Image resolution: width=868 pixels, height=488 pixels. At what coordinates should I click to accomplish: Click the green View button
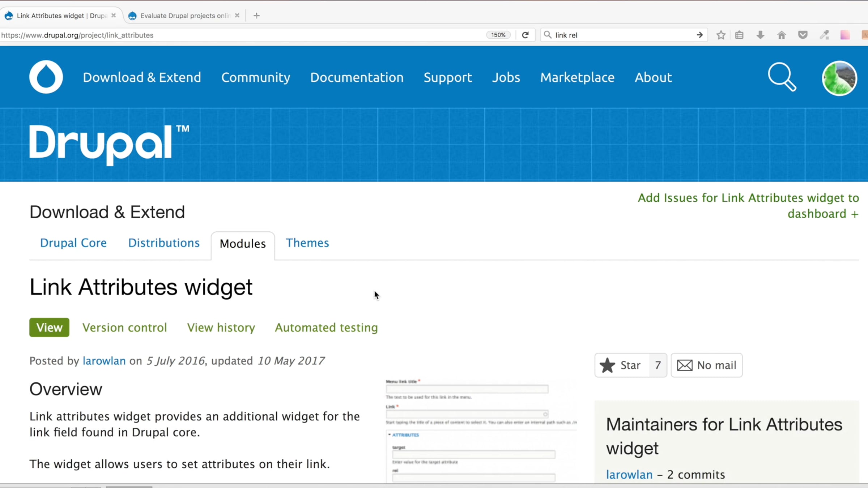tap(49, 328)
